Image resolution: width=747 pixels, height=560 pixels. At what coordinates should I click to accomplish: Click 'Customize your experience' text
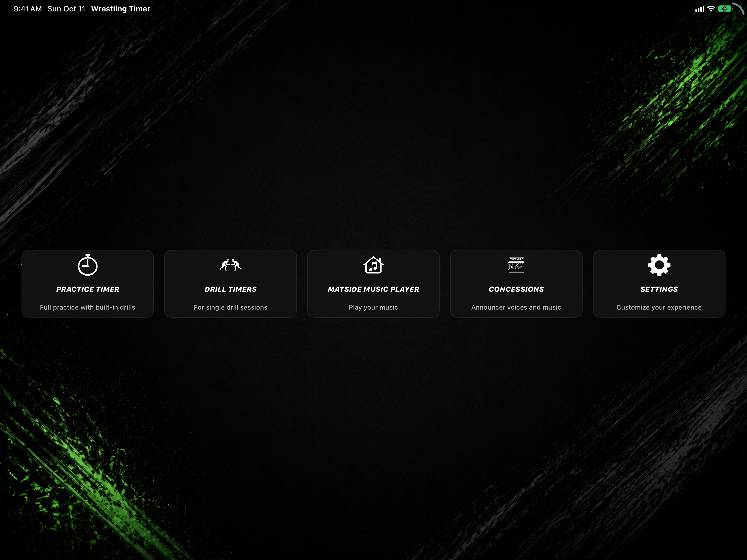tap(659, 307)
